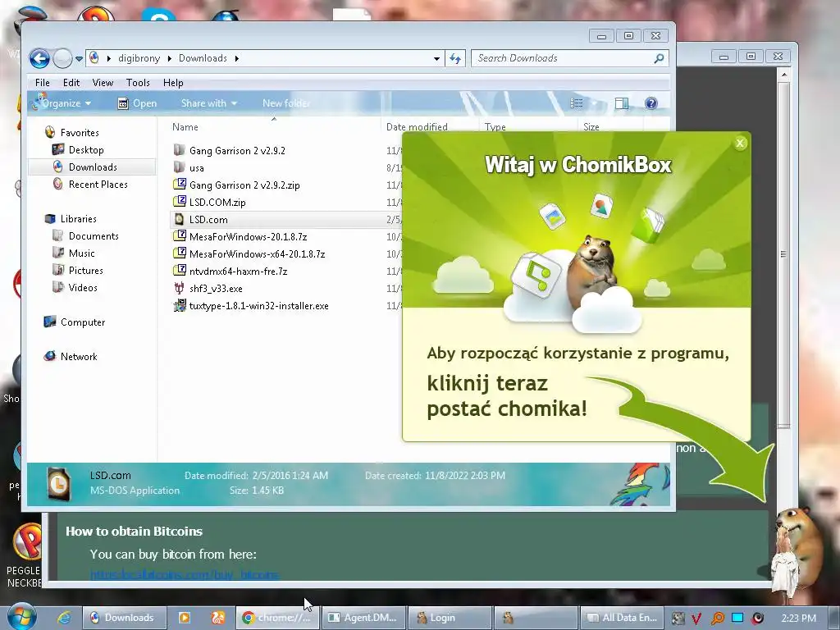This screenshot has width=840, height=630.
Task: Open the View menu
Action: pyautogui.click(x=103, y=83)
